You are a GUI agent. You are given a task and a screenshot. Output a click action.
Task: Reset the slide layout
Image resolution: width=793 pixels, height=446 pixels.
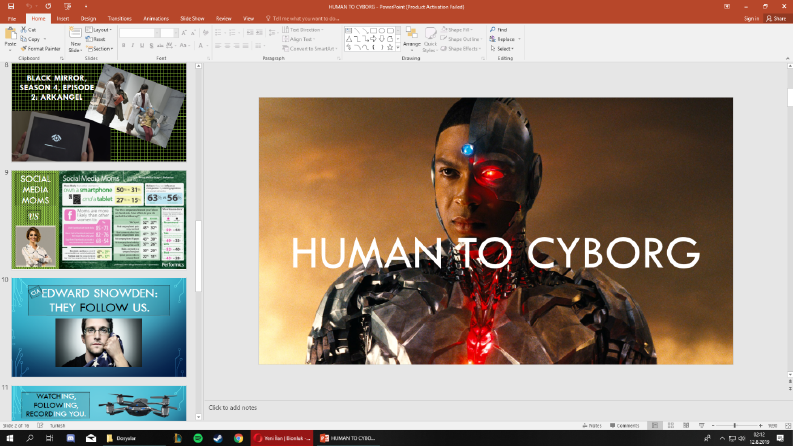(96, 39)
